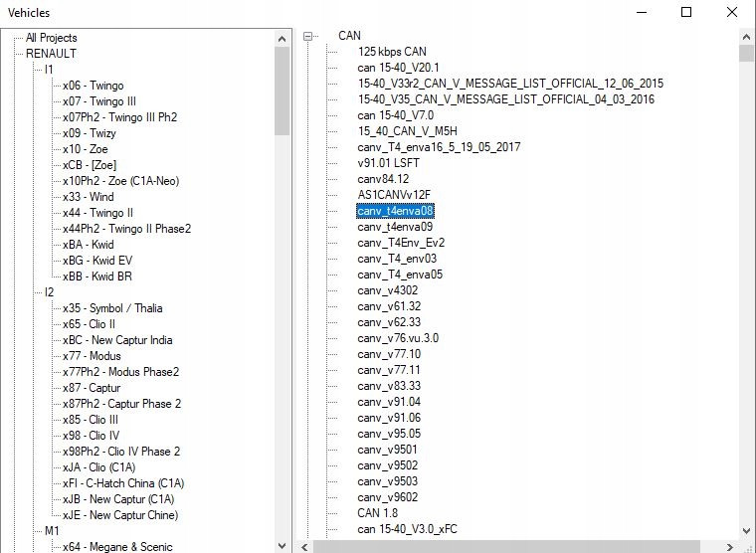Select 15-40_V33r2 message list 12_06_2015
756x553 pixels.
tap(510, 84)
